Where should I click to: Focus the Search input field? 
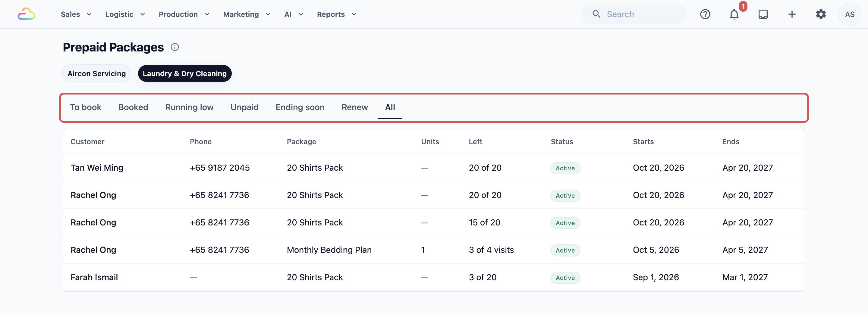634,14
